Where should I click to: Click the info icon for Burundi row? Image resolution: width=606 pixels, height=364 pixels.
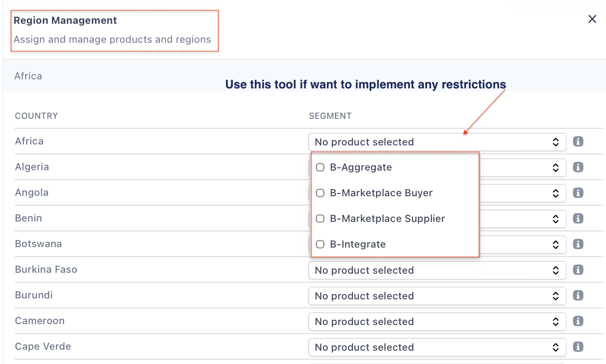[578, 296]
